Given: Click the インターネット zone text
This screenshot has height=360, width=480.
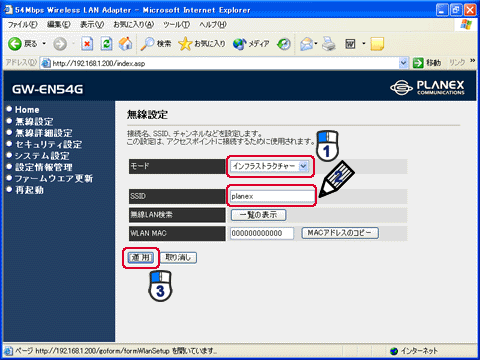Looking at the screenshot, I should click(x=419, y=351).
